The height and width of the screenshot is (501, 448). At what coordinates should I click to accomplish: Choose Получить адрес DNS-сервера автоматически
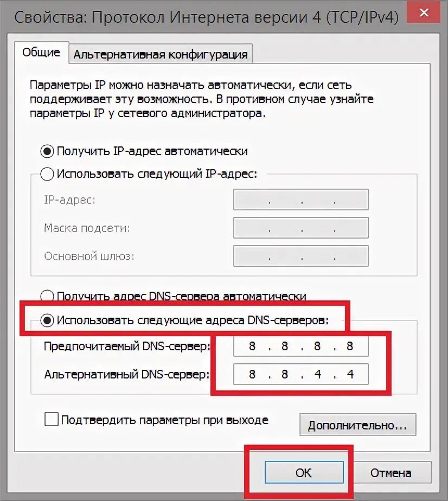(x=47, y=297)
